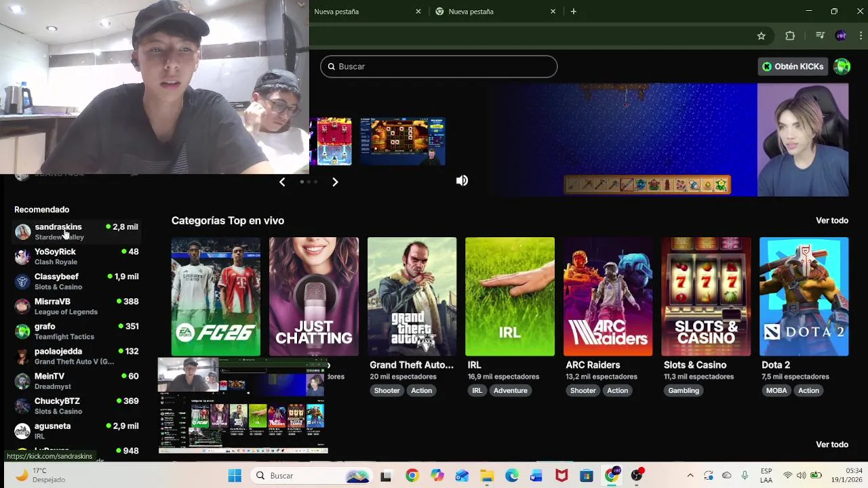
Task: Open Microsoft Copilot from the taskbar
Action: pyautogui.click(x=437, y=476)
